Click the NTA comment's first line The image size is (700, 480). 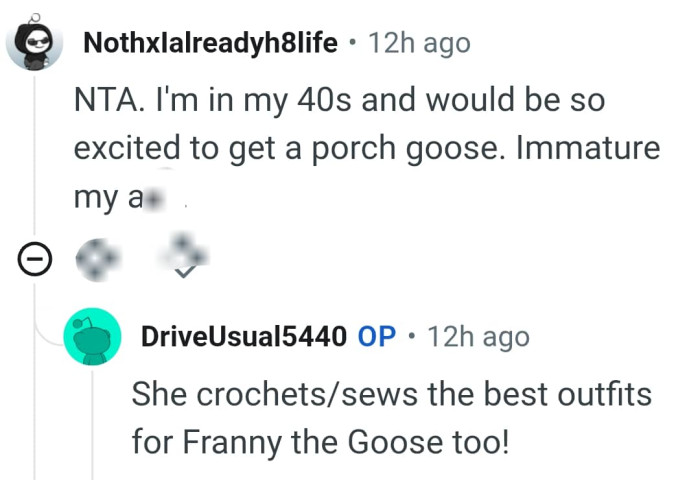click(x=340, y=101)
